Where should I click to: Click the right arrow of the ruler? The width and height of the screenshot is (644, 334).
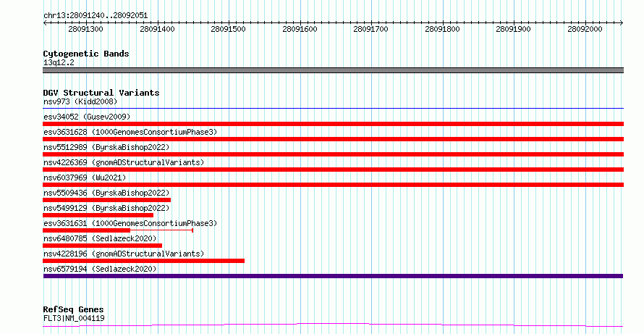tap(622, 22)
